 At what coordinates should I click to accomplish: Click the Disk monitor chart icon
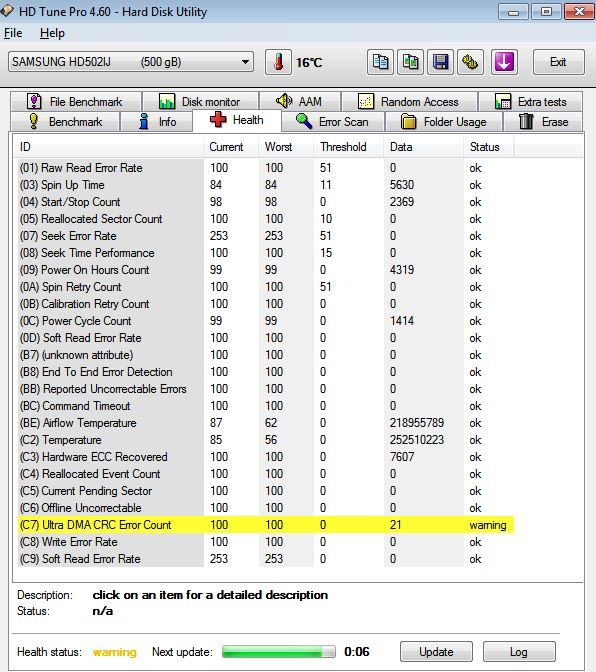point(167,102)
